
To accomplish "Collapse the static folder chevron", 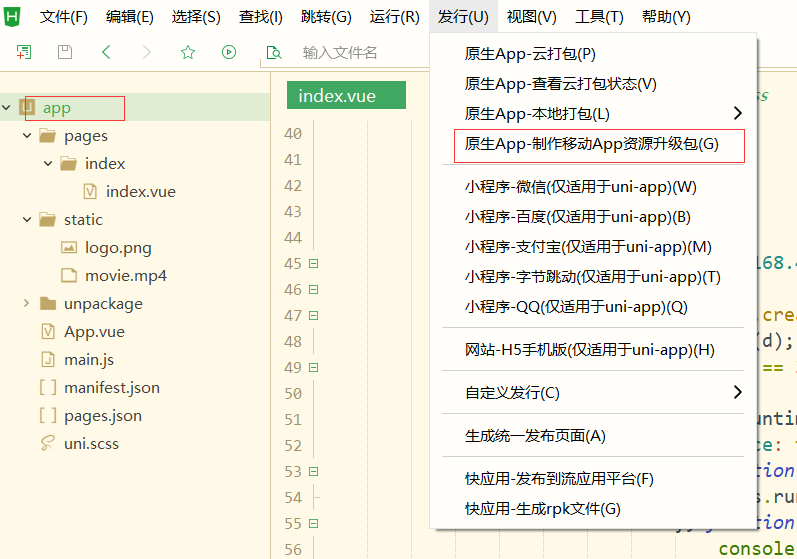I will point(27,220).
